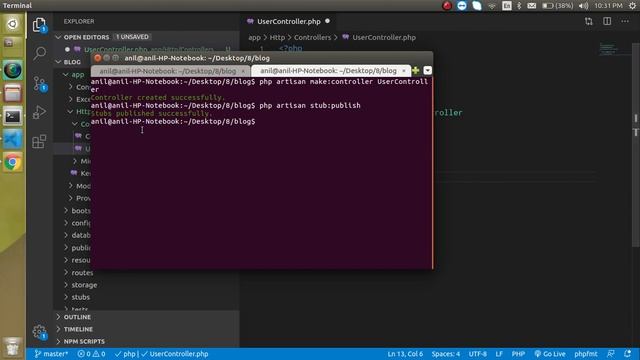640x360 pixels.
Task: Expand the routes folder
Action: [x=82, y=273]
